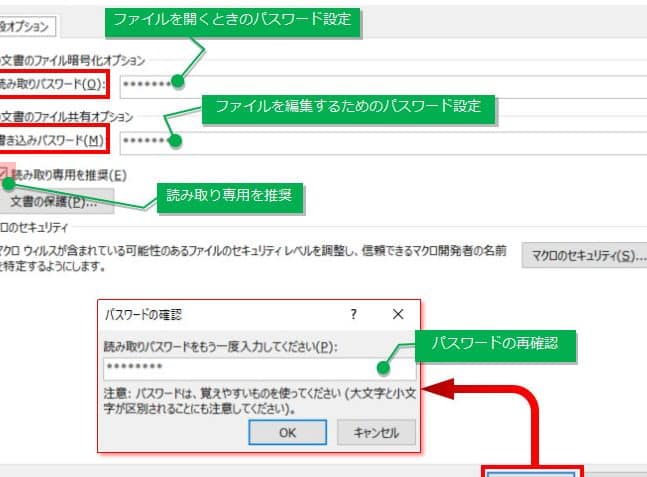Click the マクロ ウイルス description text
Viewport: 647px width, 477px height.
(x=253, y=258)
